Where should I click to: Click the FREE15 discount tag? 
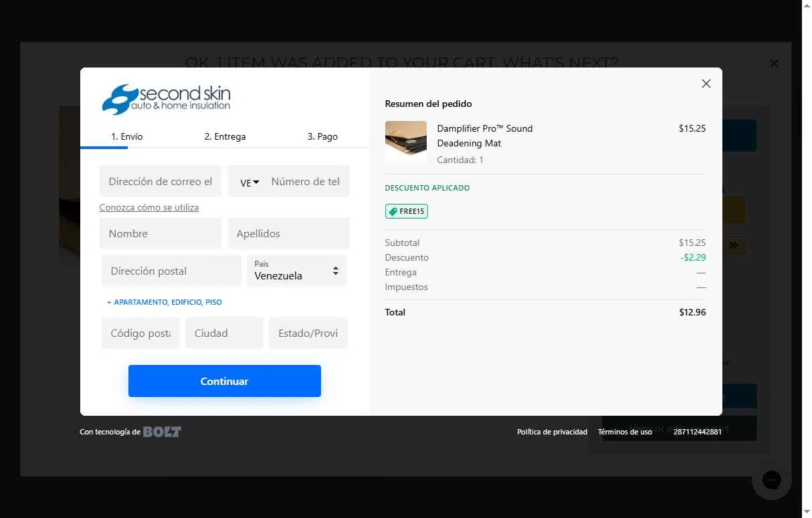click(x=407, y=211)
